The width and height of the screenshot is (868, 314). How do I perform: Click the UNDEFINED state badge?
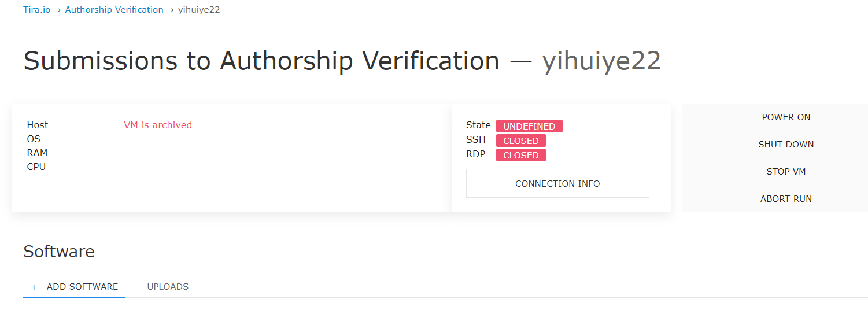click(x=529, y=126)
